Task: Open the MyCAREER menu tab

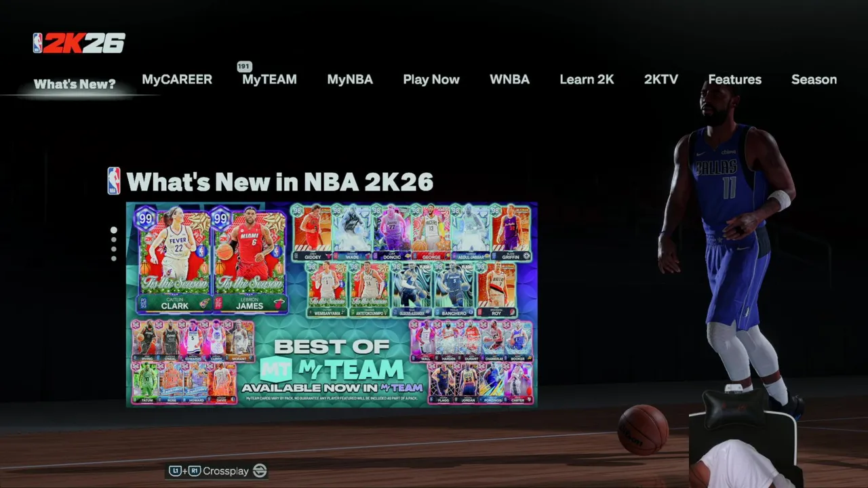Action: pos(177,79)
